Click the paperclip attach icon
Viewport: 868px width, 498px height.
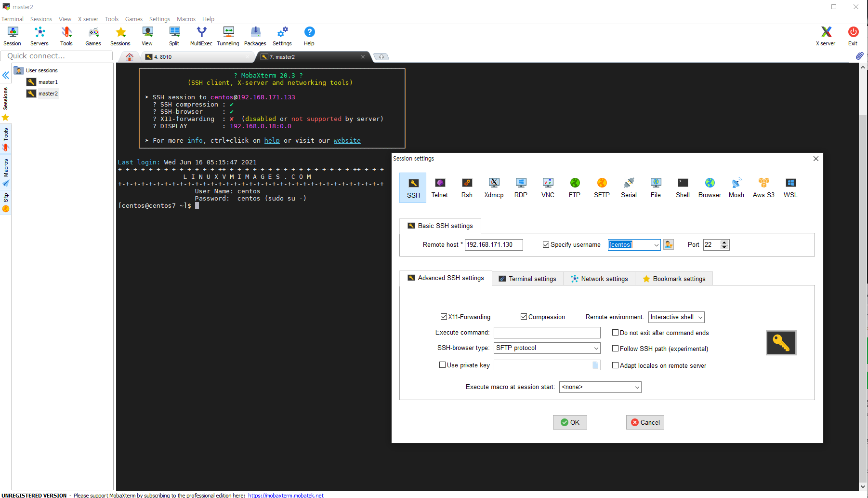859,56
